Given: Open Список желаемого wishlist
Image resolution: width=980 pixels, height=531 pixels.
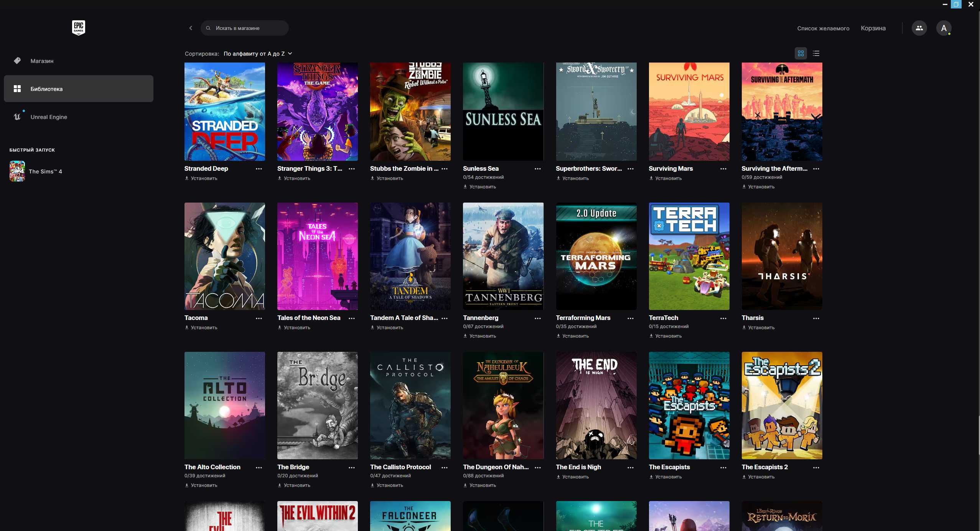Looking at the screenshot, I should point(823,28).
